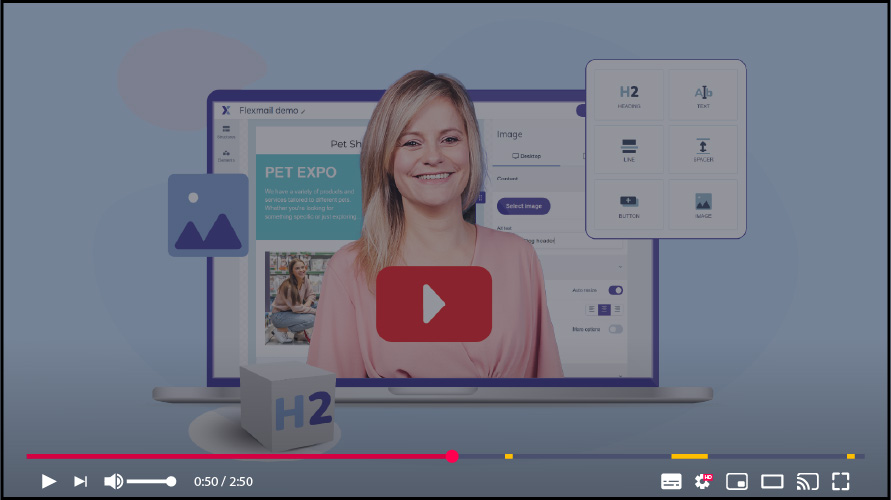
Task: Click the large red YouTube play button
Action: point(434,304)
